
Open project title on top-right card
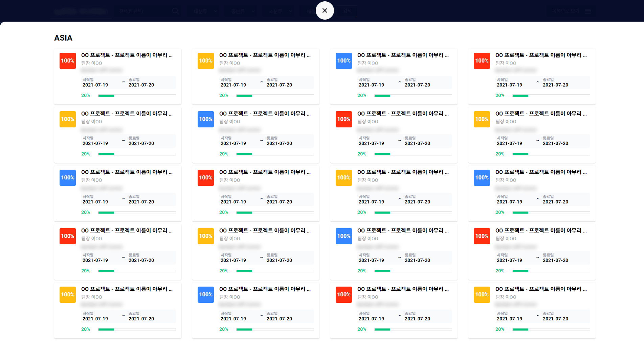541,55
